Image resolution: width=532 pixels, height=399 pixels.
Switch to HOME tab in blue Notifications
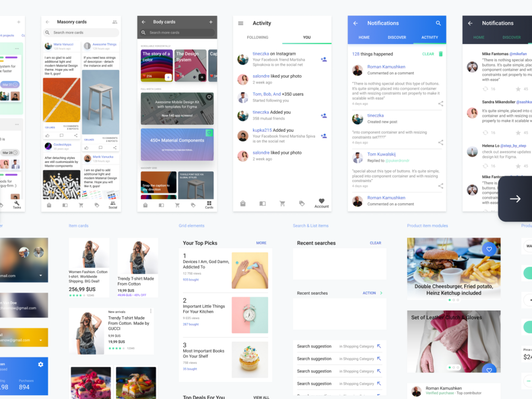click(364, 38)
